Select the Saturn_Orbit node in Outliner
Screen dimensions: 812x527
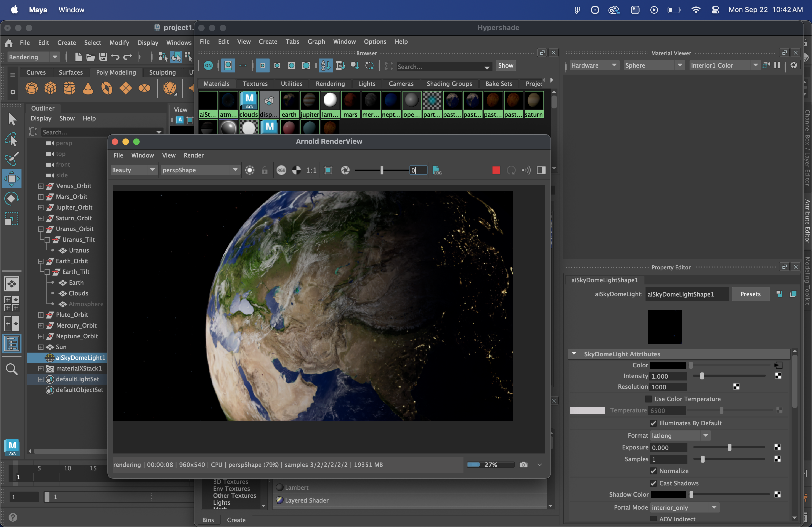click(74, 218)
